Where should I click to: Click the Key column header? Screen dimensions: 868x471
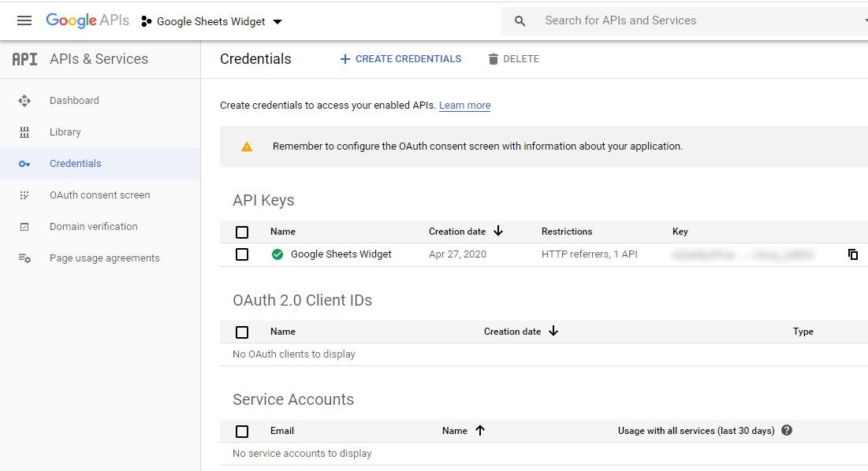(680, 232)
